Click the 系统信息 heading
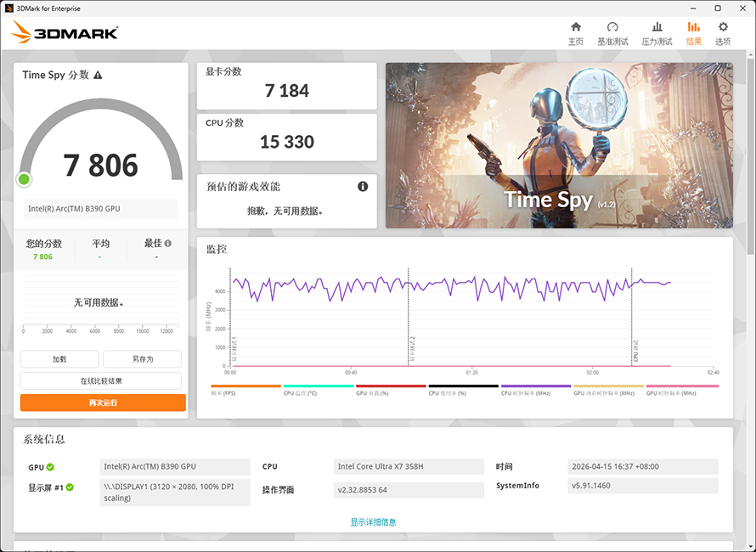This screenshot has height=552, width=756. (44, 439)
